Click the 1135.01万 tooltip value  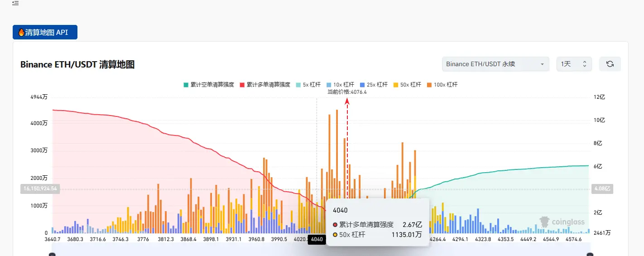(x=407, y=235)
